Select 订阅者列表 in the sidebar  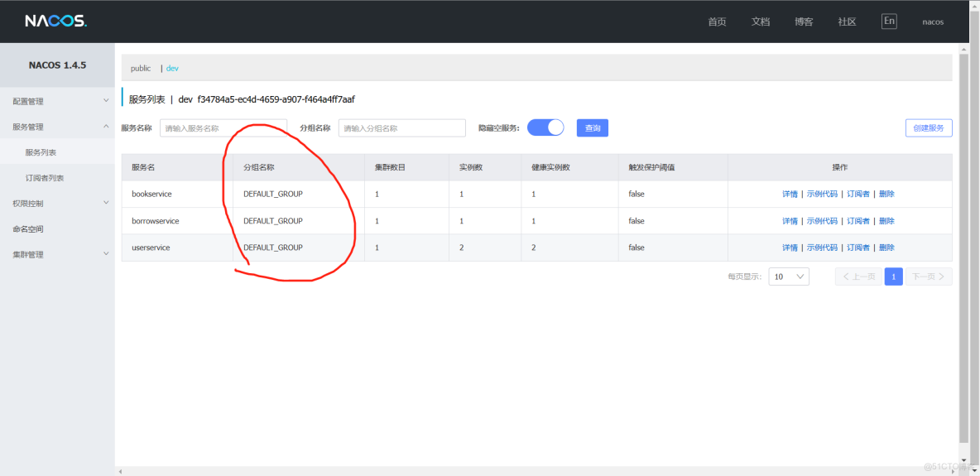pyautogui.click(x=57, y=178)
